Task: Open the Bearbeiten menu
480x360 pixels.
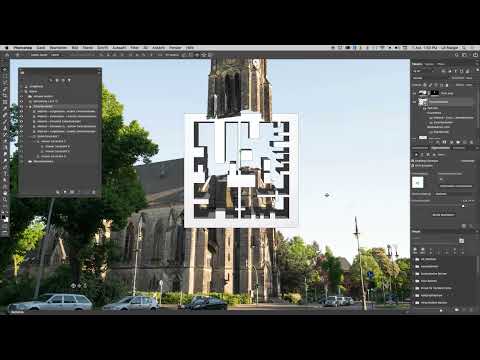Action: (58, 48)
